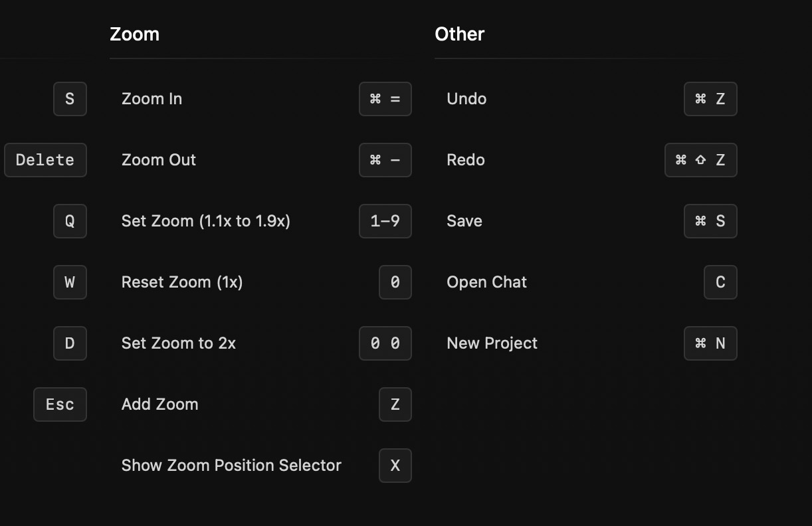Screen dimensions: 812x526
Task: Click the Esc key badge on the left
Action: click(60, 404)
